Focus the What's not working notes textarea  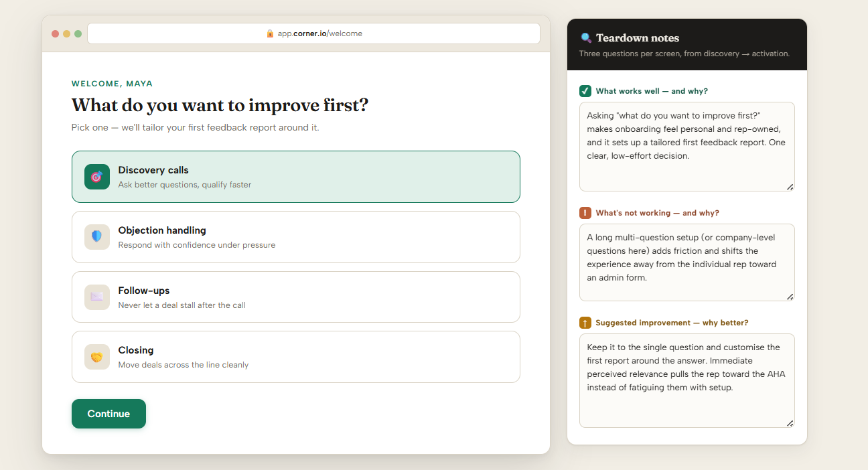tap(686, 262)
